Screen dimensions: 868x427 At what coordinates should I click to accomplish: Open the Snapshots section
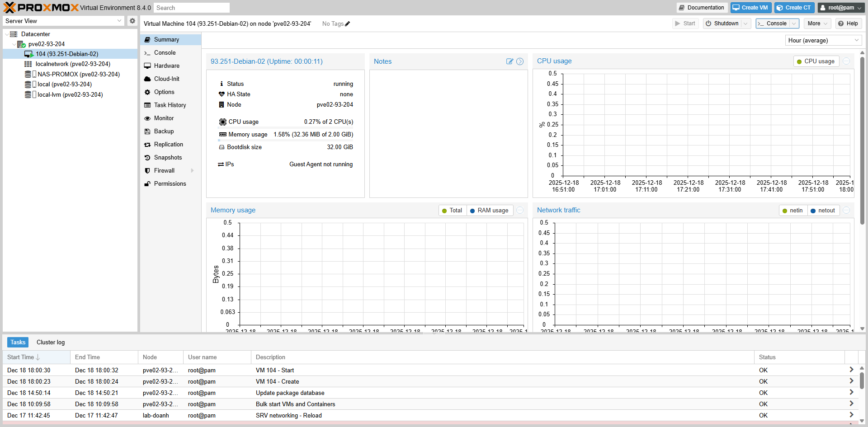[168, 157]
